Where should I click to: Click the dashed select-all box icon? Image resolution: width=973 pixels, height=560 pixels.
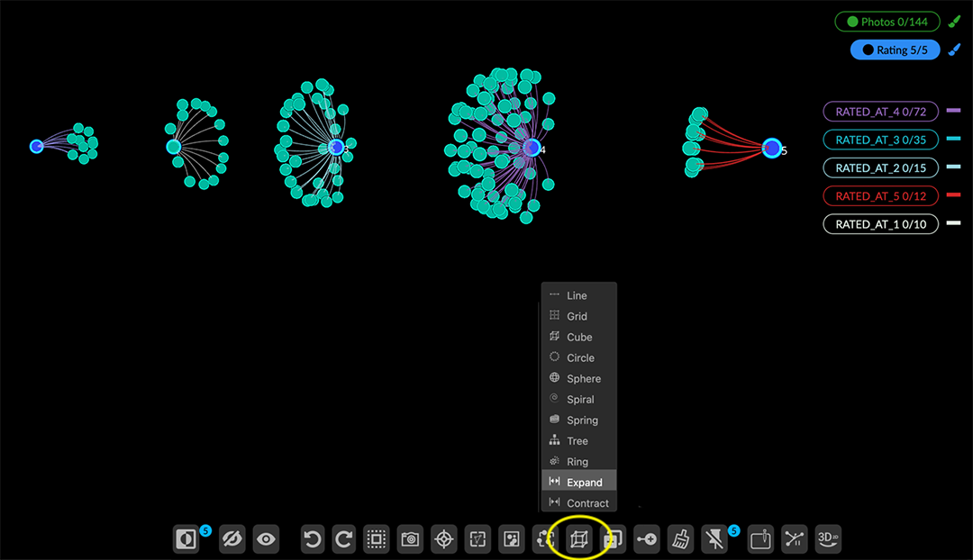[x=377, y=539]
